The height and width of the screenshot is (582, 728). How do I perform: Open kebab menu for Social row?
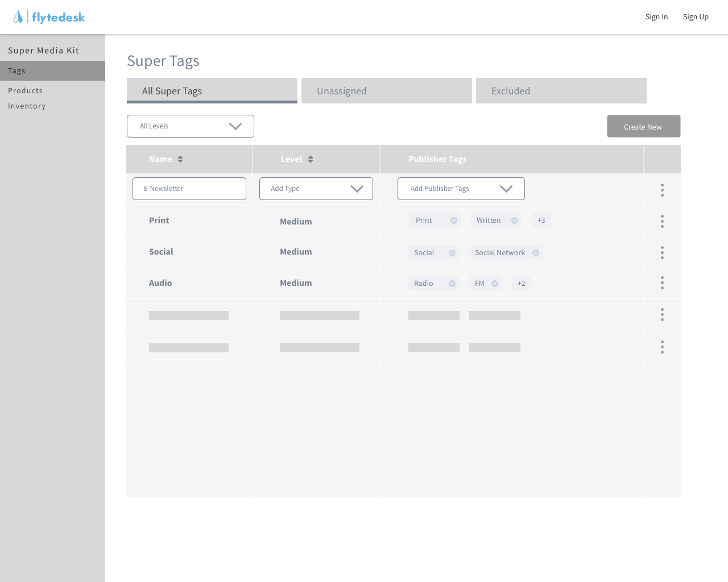[662, 253]
